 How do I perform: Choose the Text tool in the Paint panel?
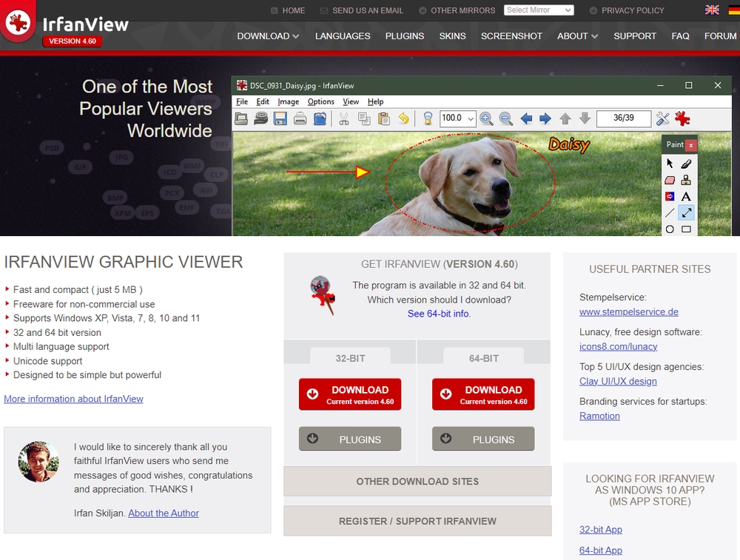(686, 197)
